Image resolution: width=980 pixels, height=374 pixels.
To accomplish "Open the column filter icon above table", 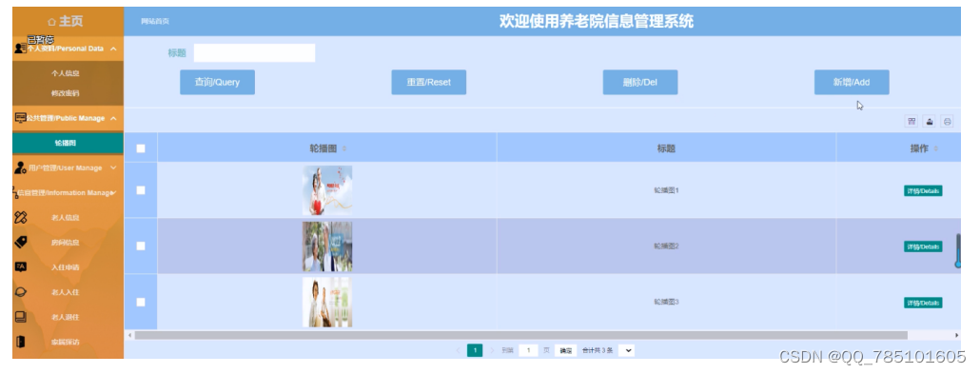I will (x=911, y=121).
